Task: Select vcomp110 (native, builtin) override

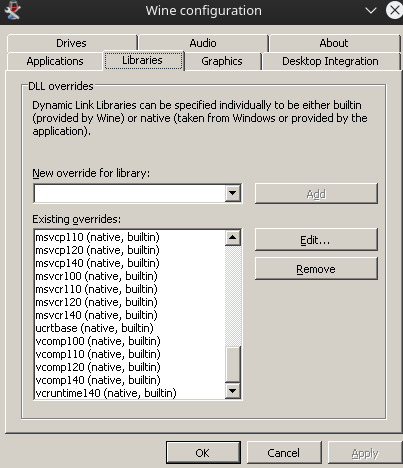Action: point(130,354)
